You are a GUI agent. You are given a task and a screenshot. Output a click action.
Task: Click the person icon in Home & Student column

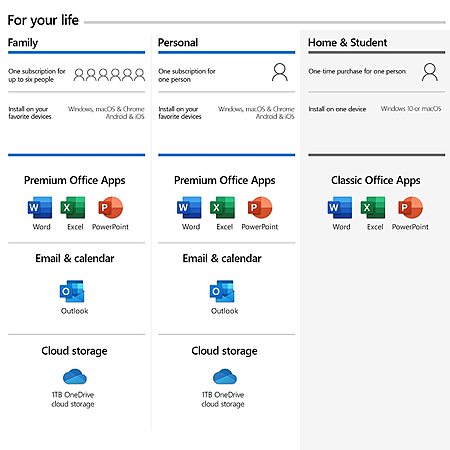[430, 72]
